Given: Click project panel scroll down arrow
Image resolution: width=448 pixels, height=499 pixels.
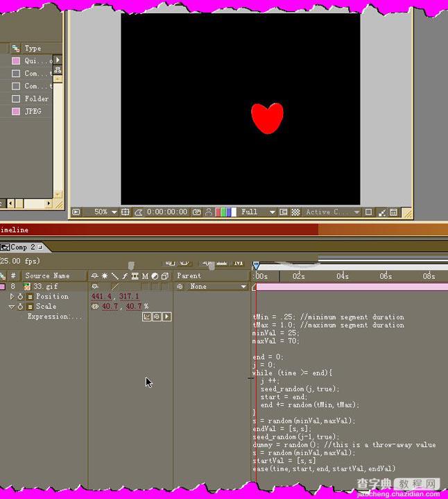Looking at the screenshot, I should [58, 194].
